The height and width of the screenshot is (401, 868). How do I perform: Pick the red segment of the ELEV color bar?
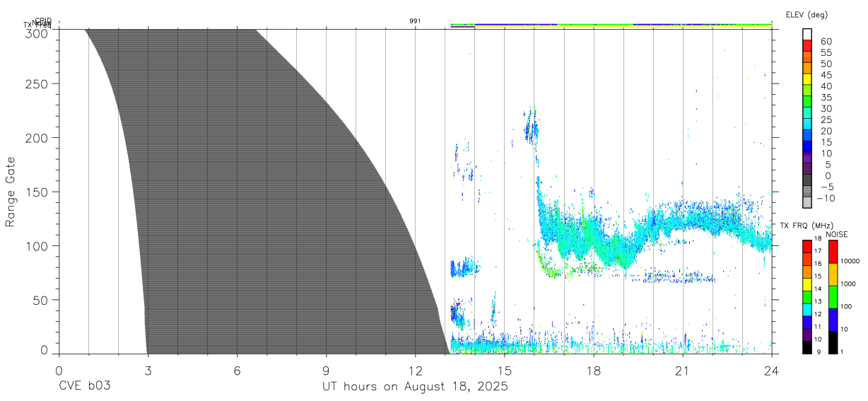808,46
